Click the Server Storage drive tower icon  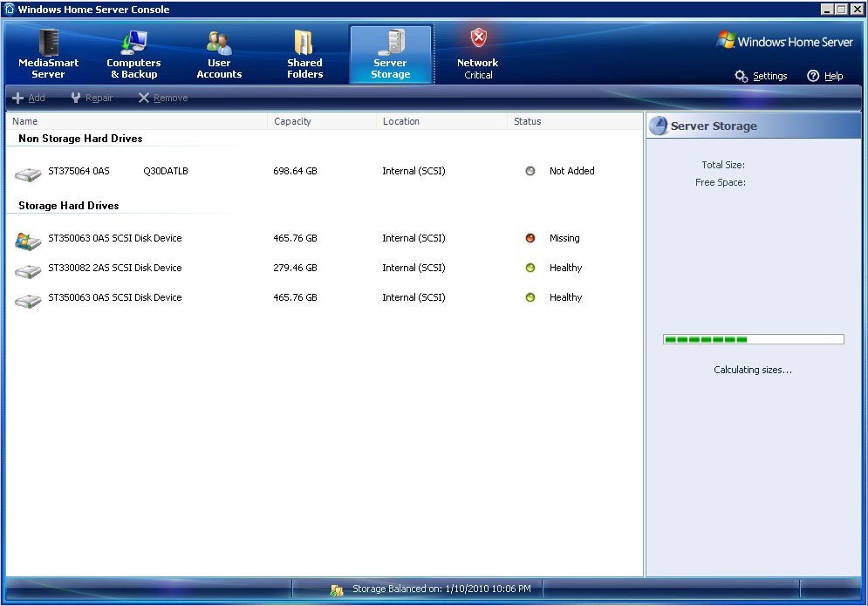pyautogui.click(x=392, y=42)
